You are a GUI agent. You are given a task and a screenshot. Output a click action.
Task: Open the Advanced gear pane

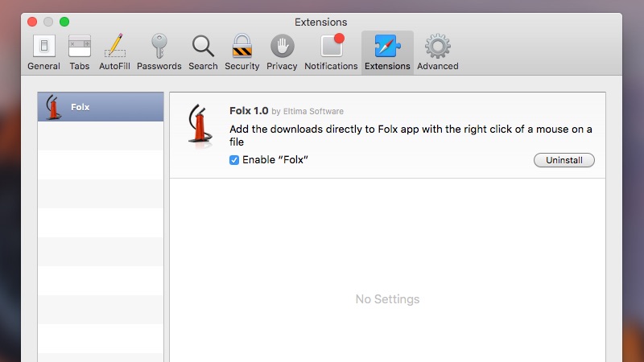point(438,52)
